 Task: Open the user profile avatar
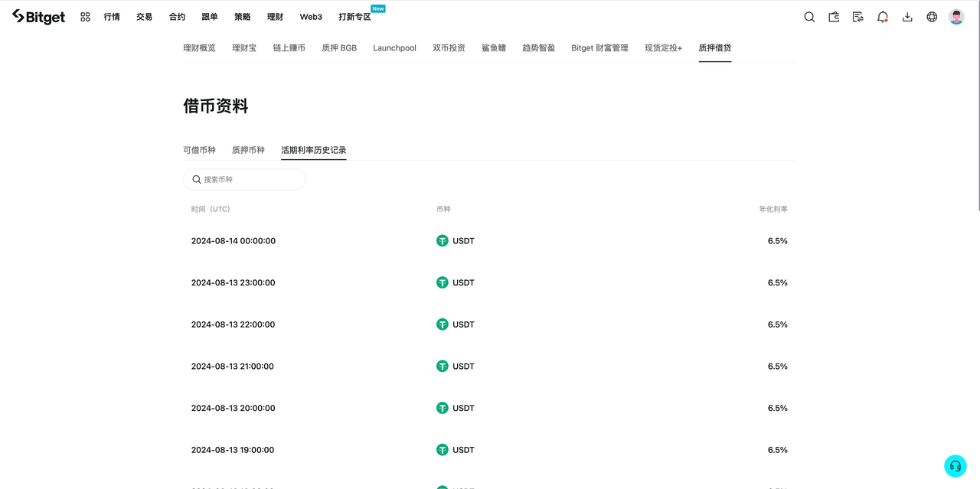(956, 17)
